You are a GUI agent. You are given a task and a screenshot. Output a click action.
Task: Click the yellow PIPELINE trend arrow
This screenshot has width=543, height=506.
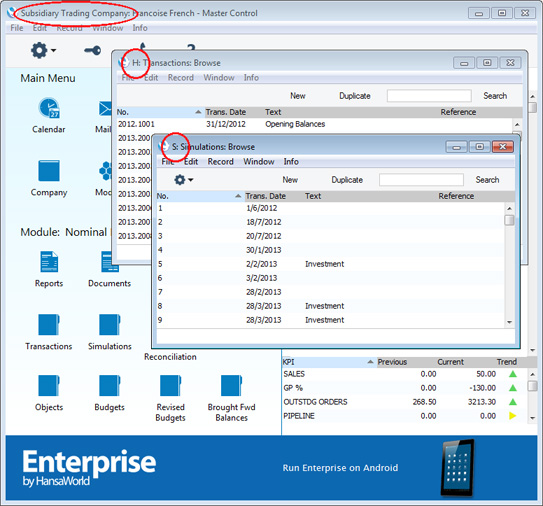(513, 416)
